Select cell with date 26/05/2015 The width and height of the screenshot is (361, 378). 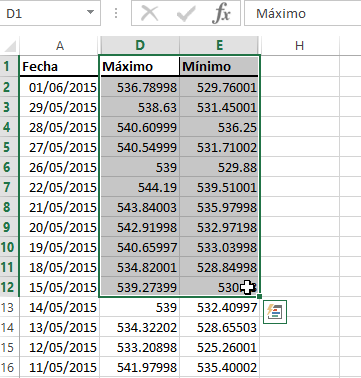pos(60,167)
